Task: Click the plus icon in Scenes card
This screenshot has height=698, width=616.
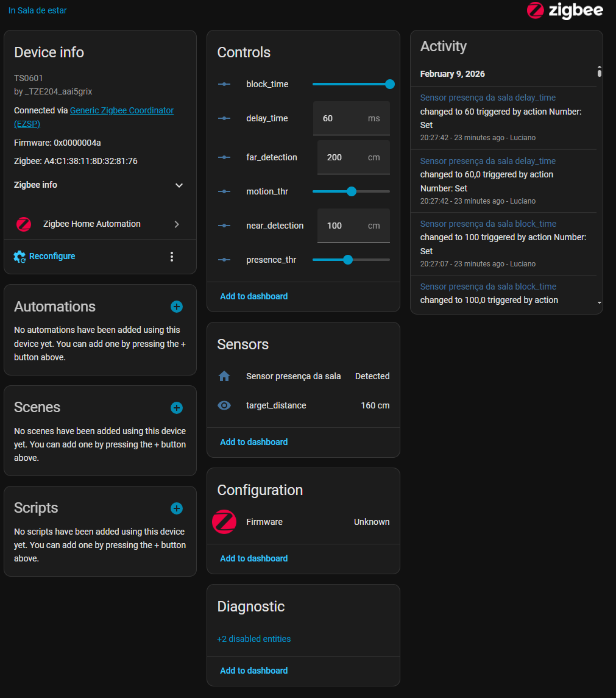Action: (177, 408)
